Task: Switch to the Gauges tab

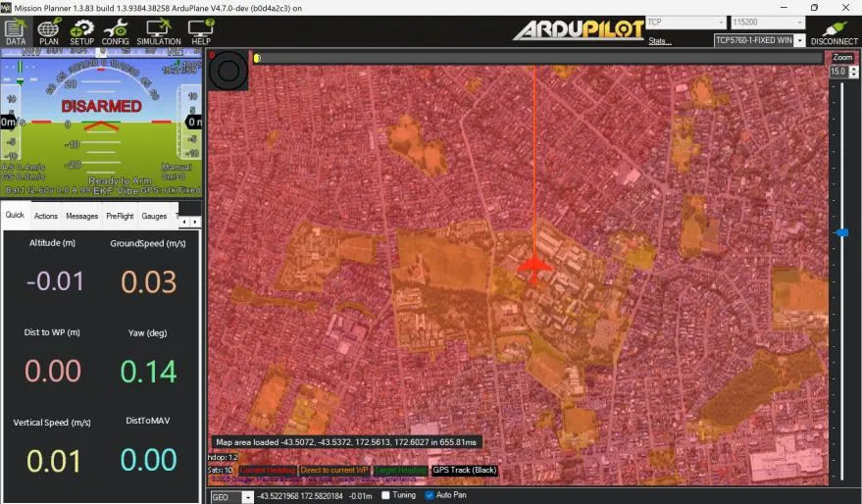Action: (x=154, y=216)
